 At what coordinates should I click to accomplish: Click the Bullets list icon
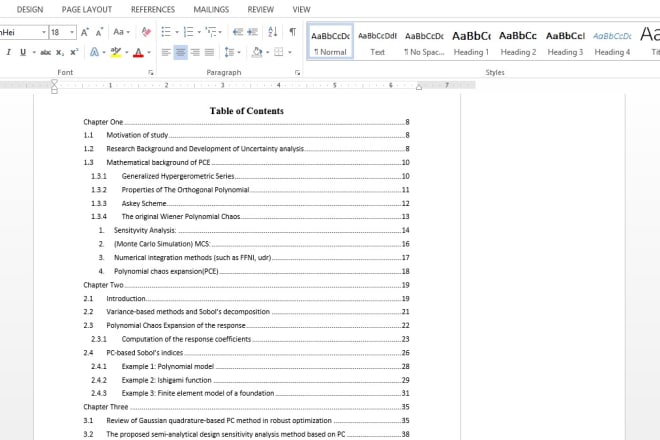click(166, 32)
